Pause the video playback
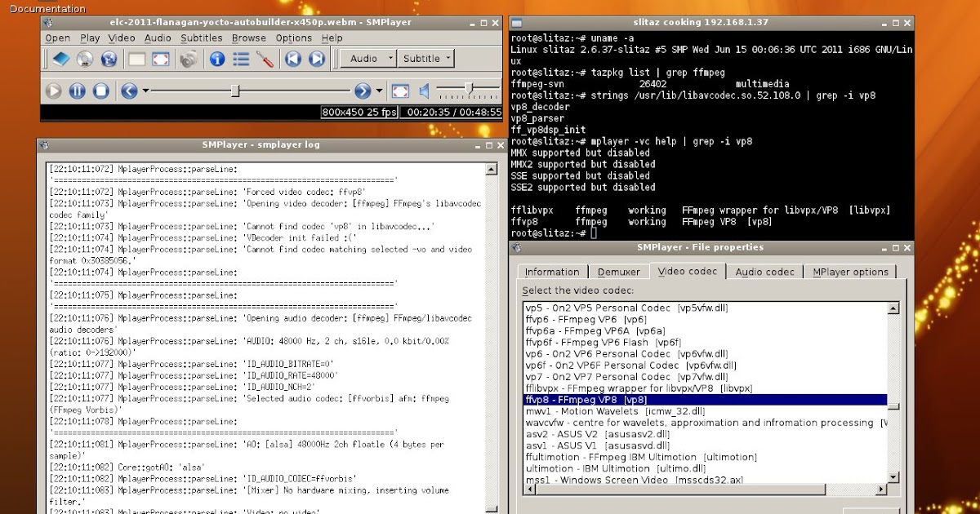 click(x=78, y=91)
